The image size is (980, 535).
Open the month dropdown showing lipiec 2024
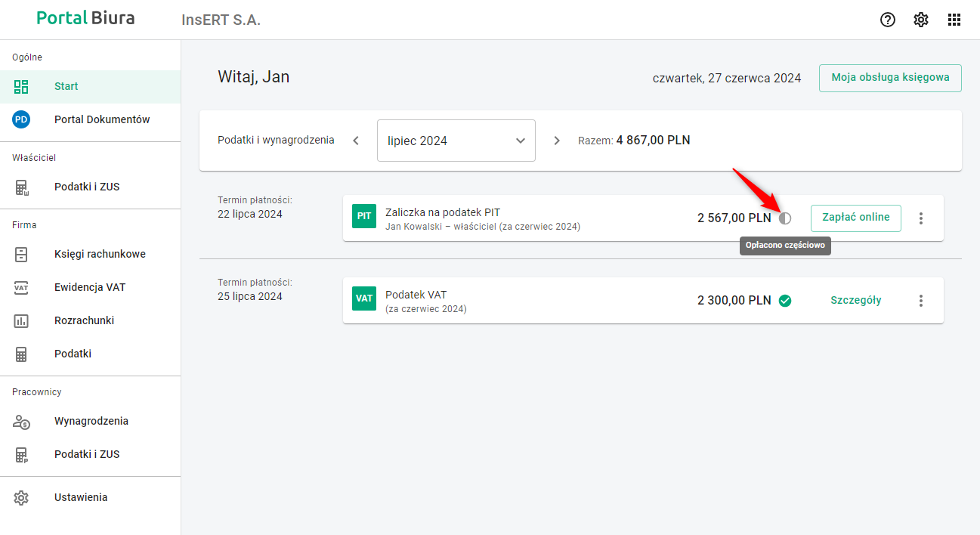pos(456,141)
